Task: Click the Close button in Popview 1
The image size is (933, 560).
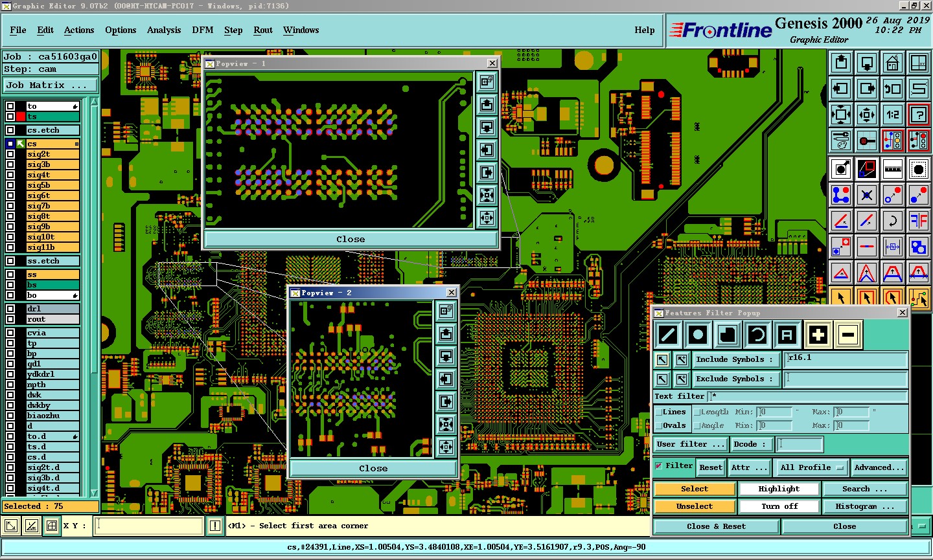Action: tap(351, 239)
